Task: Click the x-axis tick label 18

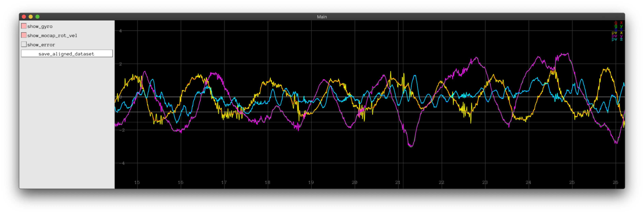Action: point(268,182)
